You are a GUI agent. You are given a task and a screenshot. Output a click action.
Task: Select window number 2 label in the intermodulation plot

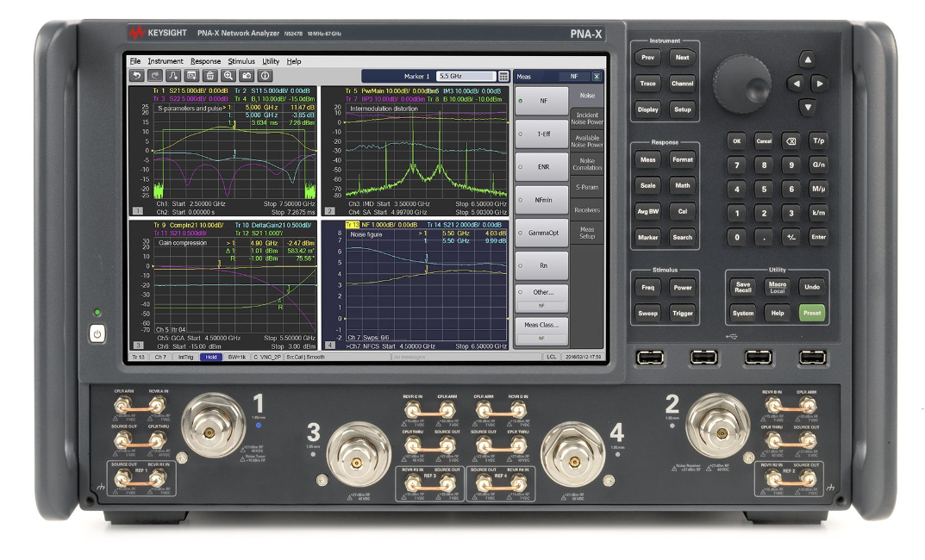[330, 211]
